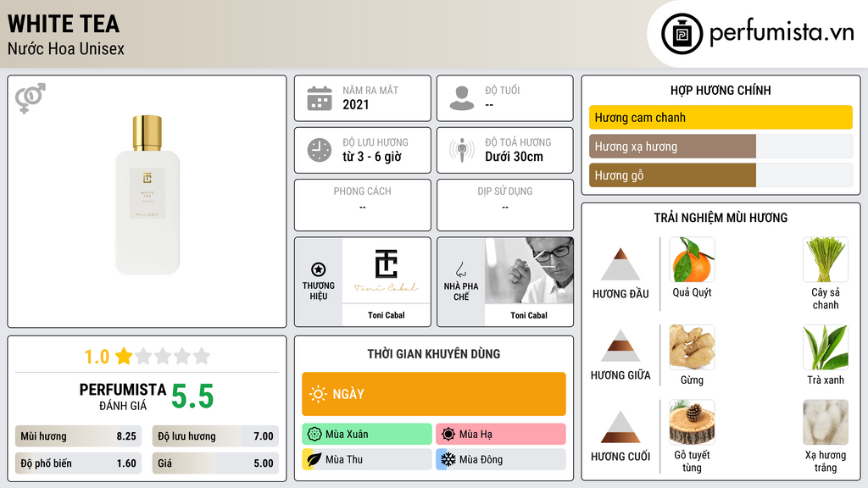Click the nose icon above Nhà pha chế
868x488 pixels.
click(x=460, y=269)
